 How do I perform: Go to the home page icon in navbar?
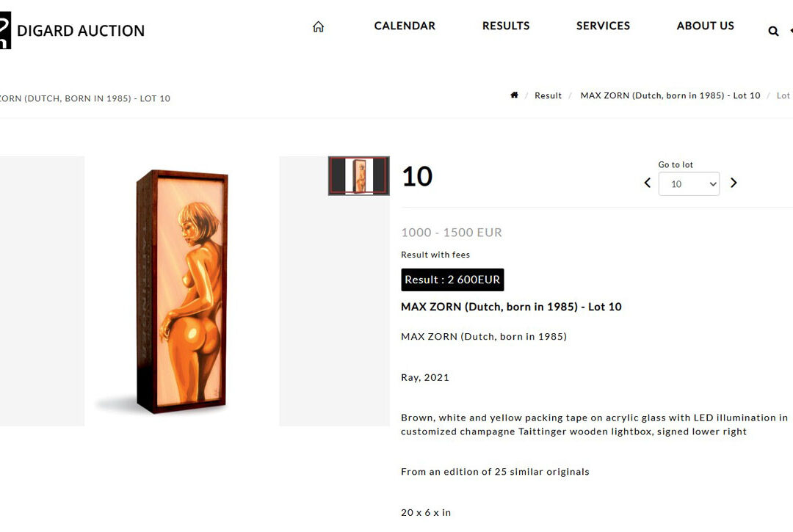[318, 26]
